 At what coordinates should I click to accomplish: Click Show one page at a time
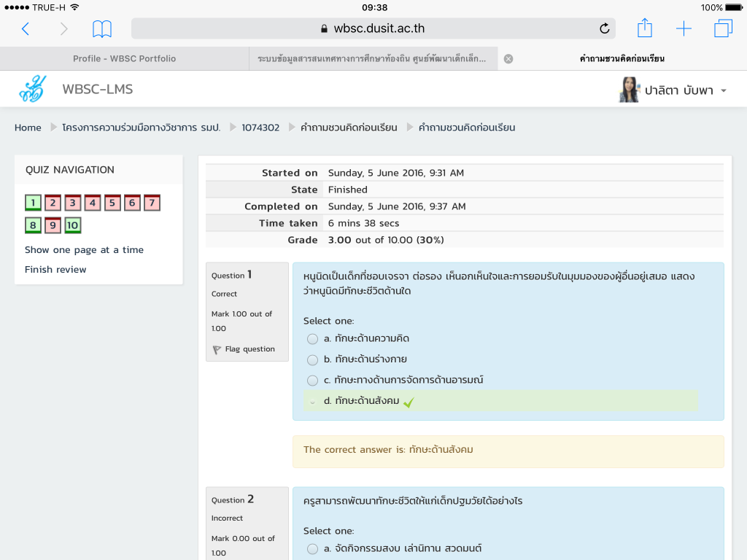point(84,250)
